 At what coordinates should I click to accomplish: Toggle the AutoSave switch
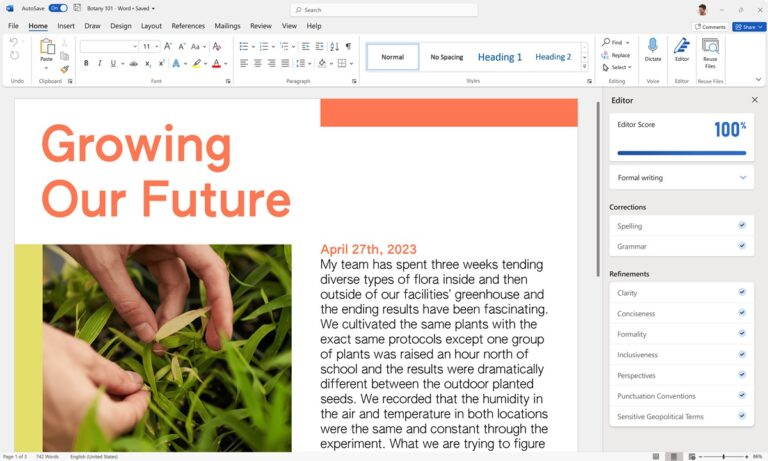pos(58,8)
